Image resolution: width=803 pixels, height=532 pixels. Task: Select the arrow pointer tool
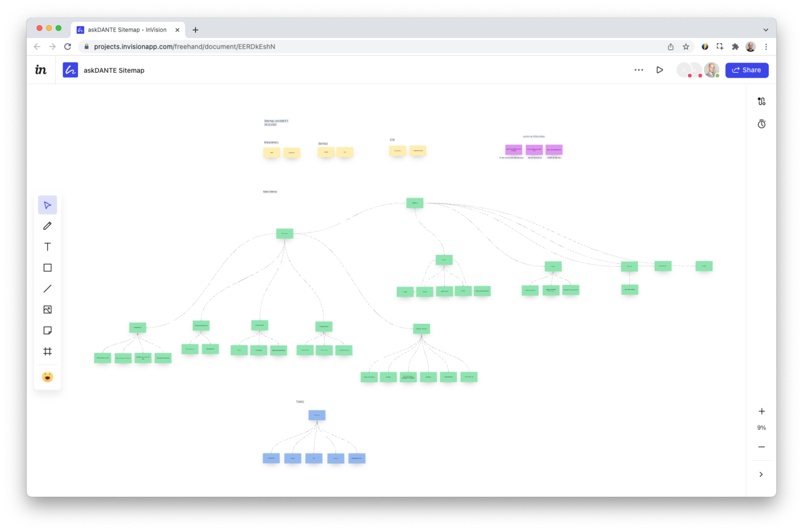pos(48,205)
